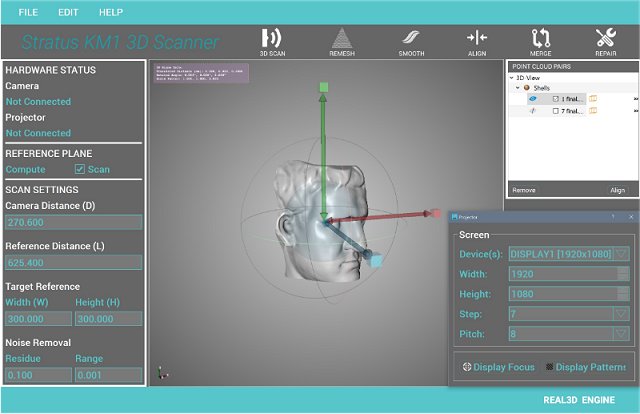This screenshot has height=414, width=640.
Task: Click the Noise Removal Residue field
Action: (x=38, y=375)
